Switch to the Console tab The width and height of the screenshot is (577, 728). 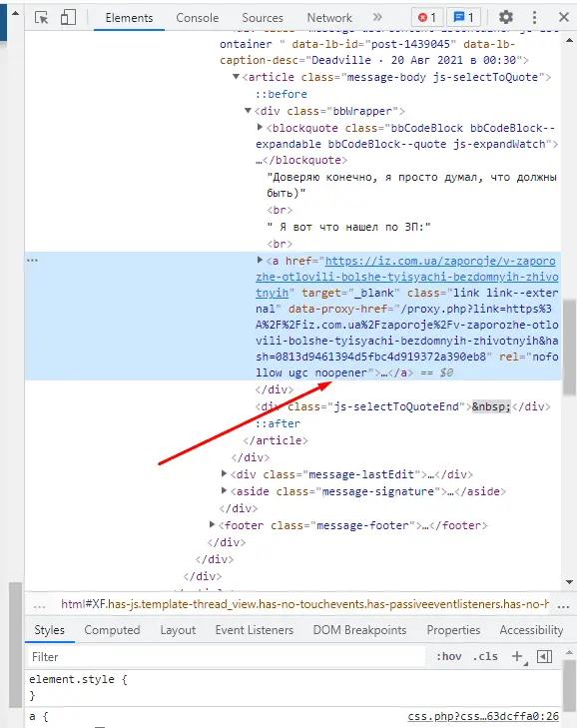(198, 18)
